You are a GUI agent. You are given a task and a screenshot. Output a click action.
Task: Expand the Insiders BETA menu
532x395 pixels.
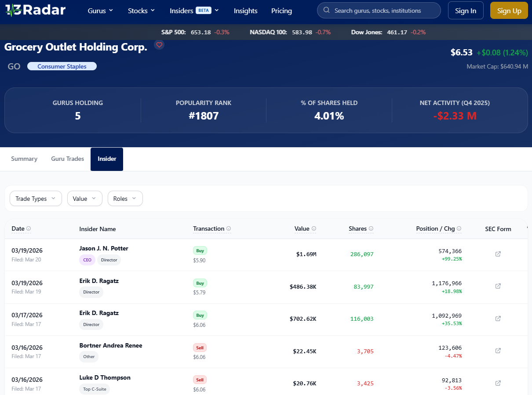click(x=195, y=11)
